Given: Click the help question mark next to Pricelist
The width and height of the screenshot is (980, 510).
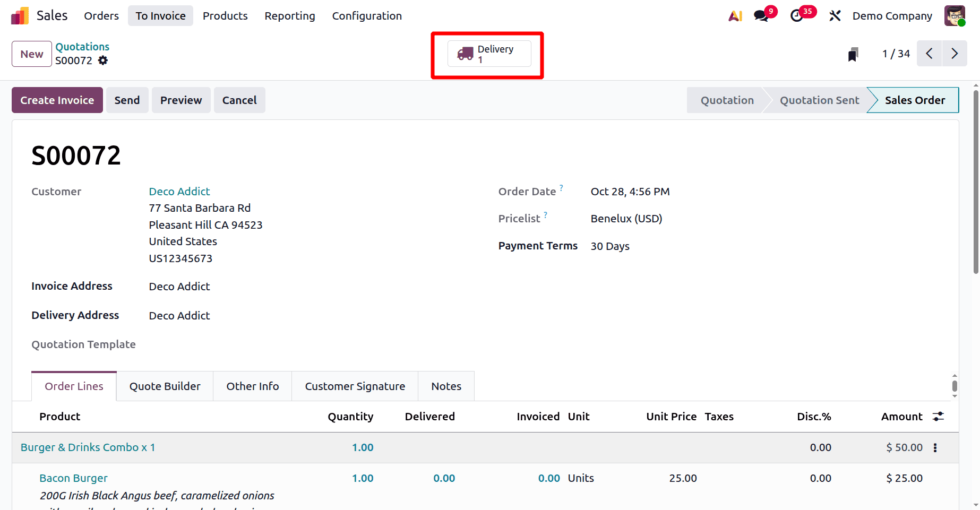Looking at the screenshot, I should (545, 214).
